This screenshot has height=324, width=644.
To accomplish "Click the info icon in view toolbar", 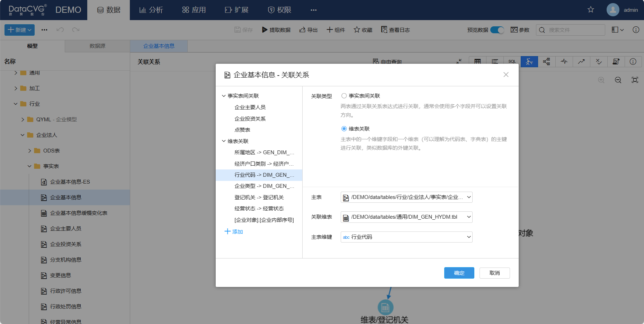I will (633, 62).
